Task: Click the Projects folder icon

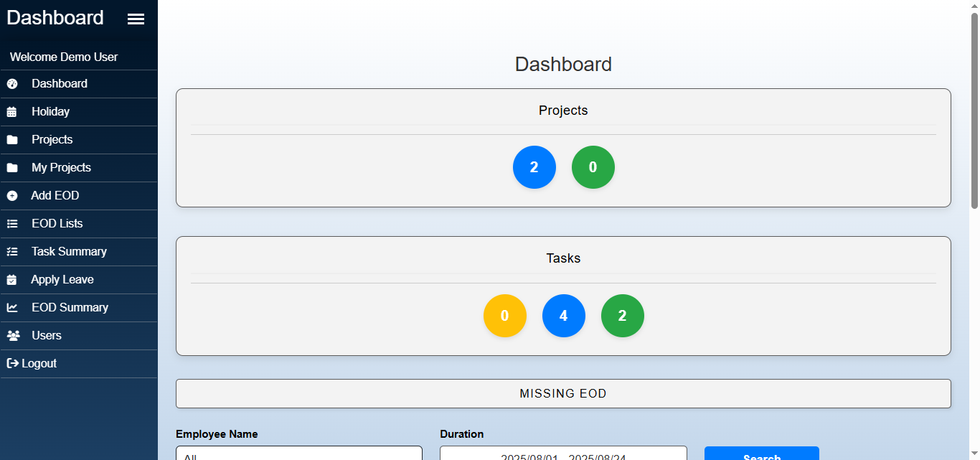Action: pyautogui.click(x=12, y=140)
